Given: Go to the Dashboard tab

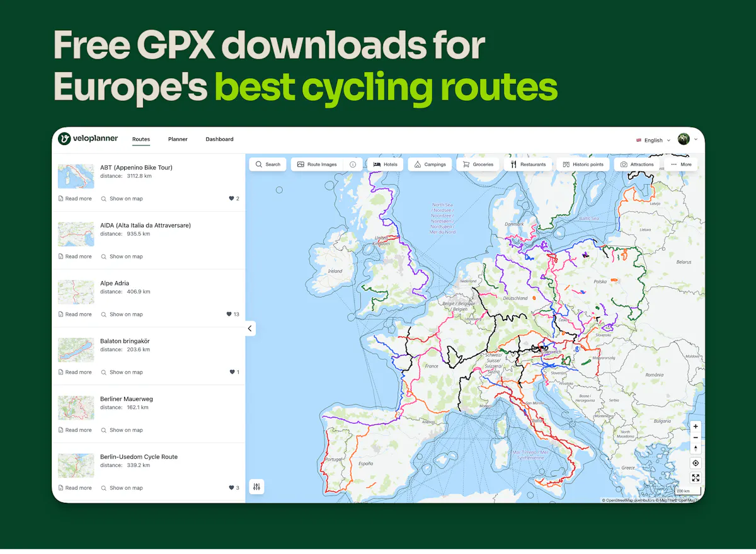Looking at the screenshot, I should click(x=219, y=139).
